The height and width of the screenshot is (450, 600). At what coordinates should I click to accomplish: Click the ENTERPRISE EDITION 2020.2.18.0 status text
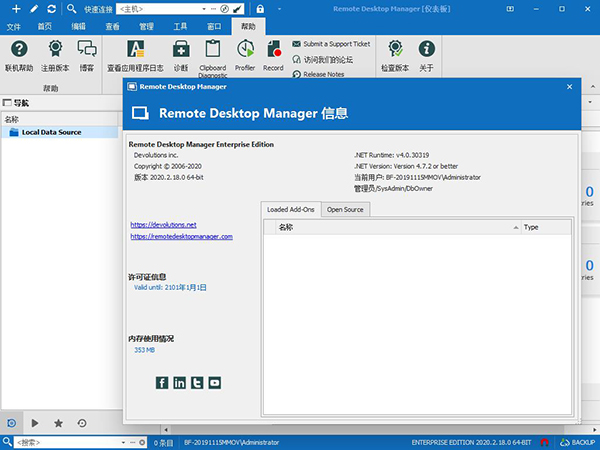click(x=471, y=442)
